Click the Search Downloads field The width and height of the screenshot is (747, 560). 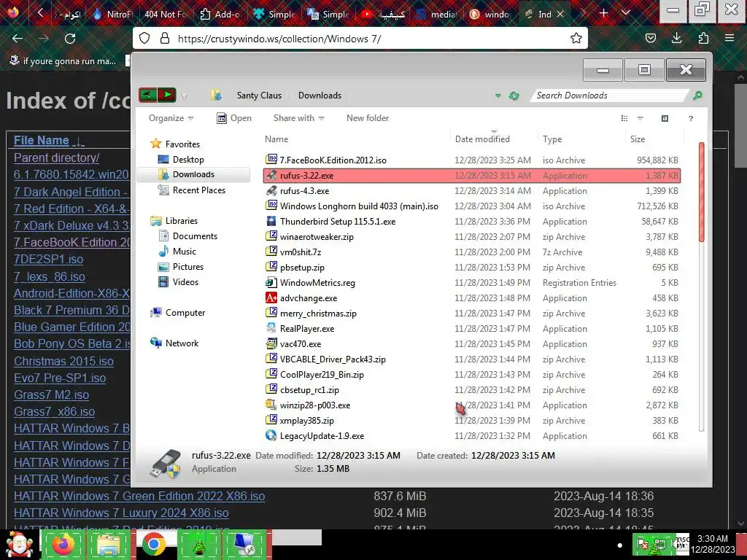[x=611, y=96]
